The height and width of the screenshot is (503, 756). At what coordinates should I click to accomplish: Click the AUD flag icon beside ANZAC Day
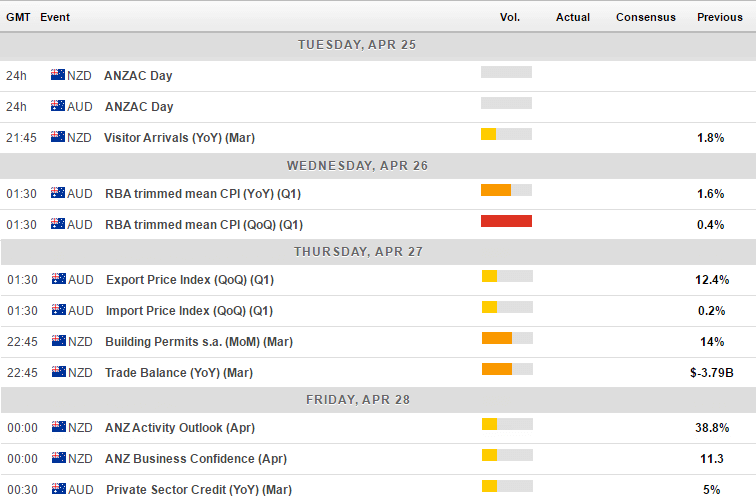(x=58, y=106)
